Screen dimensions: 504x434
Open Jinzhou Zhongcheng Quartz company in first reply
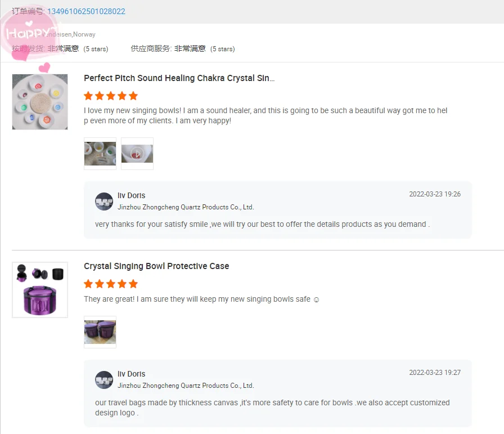click(186, 207)
